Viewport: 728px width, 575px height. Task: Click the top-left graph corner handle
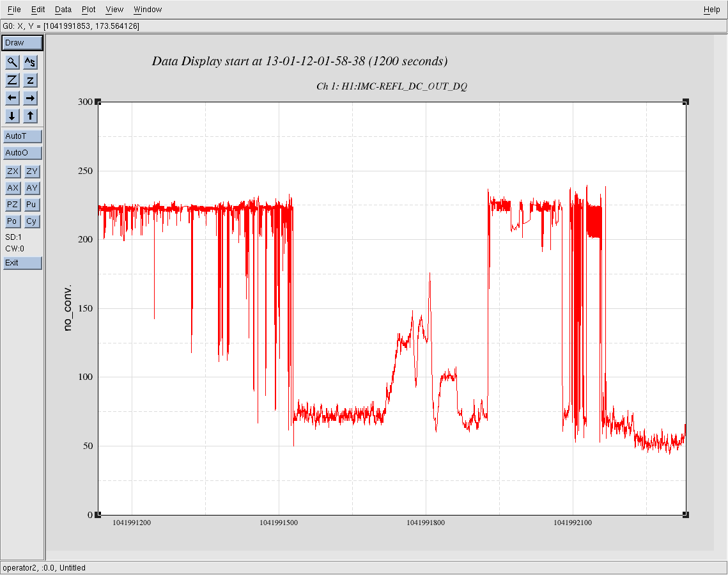point(98,102)
